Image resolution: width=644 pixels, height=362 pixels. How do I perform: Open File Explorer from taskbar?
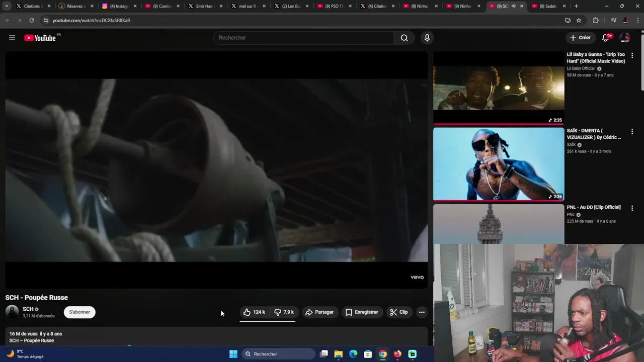pyautogui.click(x=339, y=354)
